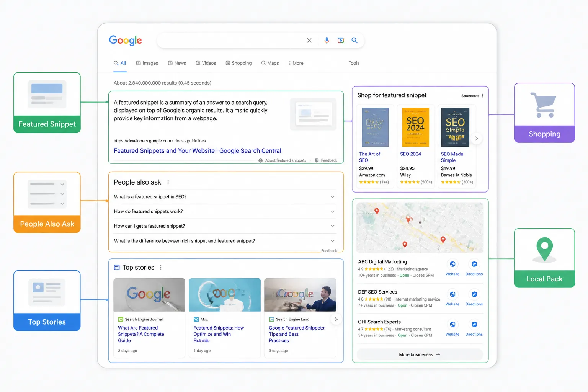Open the ABC Digital Marketing listing
The height and width of the screenshot is (392, 588).
click(x=382, y=262)
